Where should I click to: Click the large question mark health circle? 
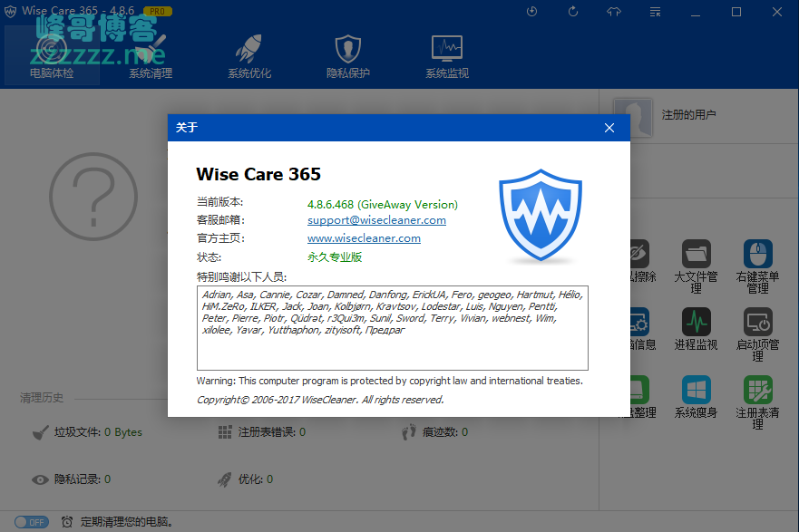(x=93, y=197)
